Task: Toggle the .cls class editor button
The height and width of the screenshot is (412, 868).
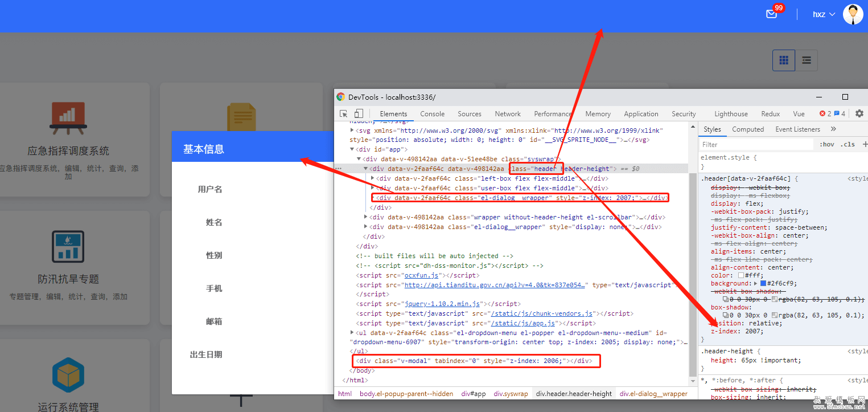Action: point(848,144)
